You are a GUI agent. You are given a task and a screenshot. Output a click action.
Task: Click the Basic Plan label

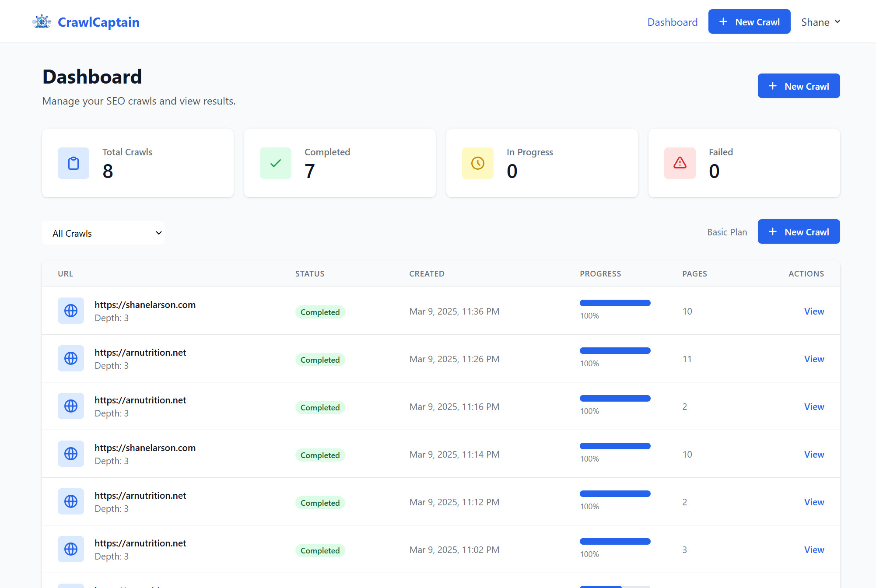coord(727,232)
